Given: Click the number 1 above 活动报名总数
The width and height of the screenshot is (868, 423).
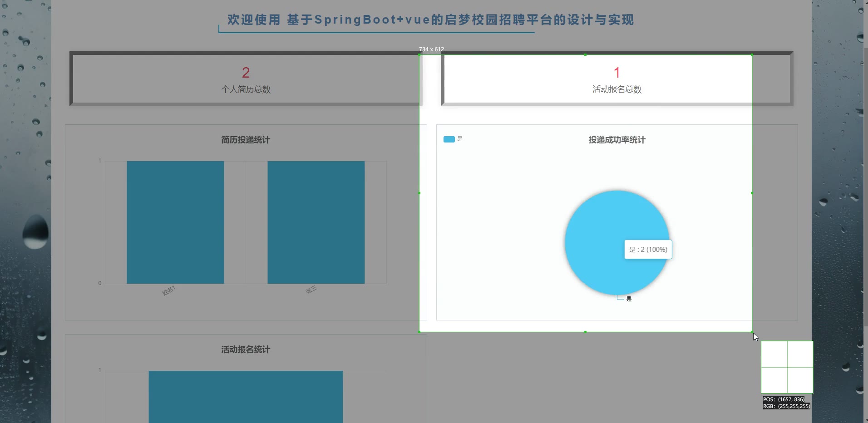Looking at the screenshot, I should [x=617, y=73].
